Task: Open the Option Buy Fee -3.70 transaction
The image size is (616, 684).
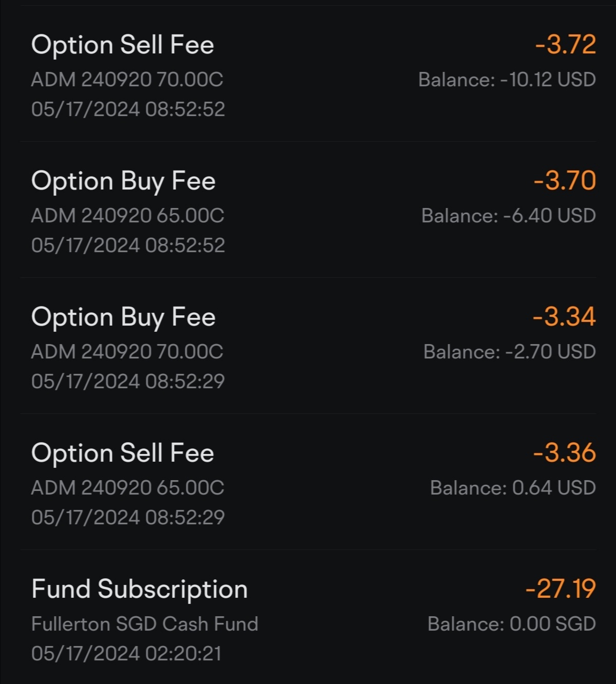Action: 308,210
